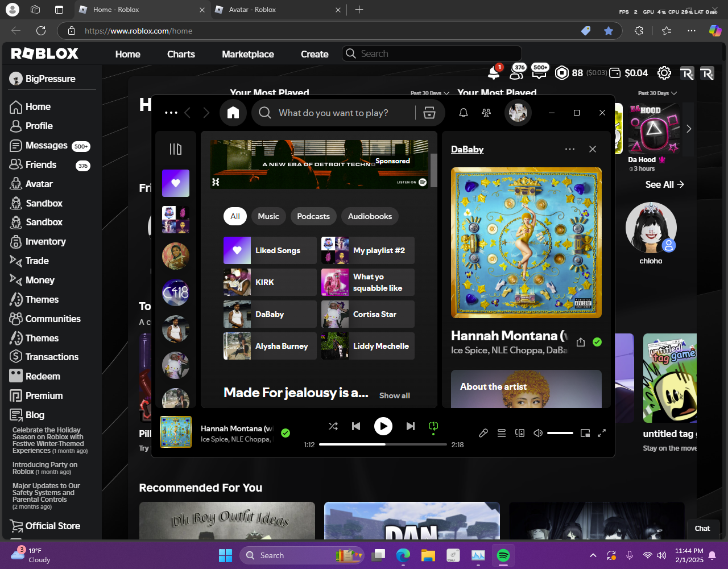Select the Audiobooks filter chip
728x569 pixels.
point(370,216)
